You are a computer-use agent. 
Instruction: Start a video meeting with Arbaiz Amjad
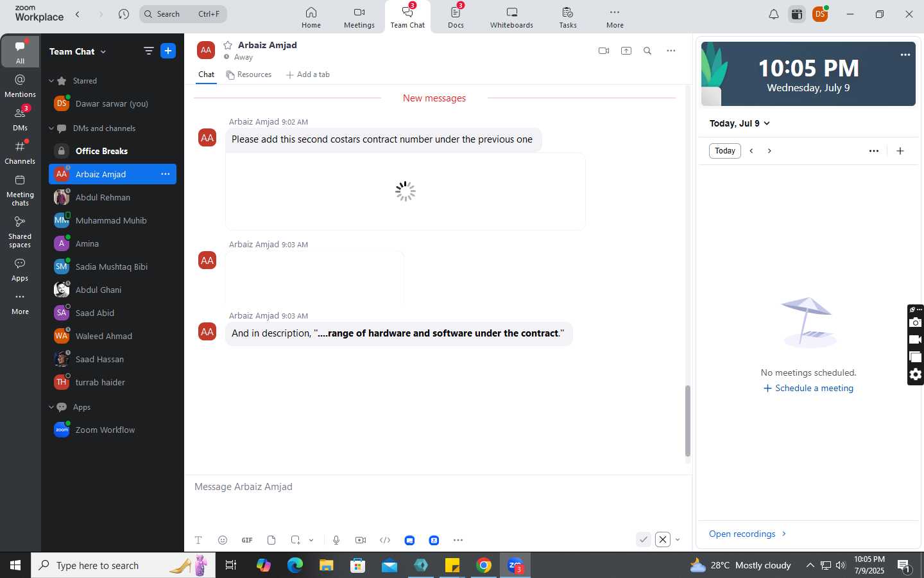[604, 51]
